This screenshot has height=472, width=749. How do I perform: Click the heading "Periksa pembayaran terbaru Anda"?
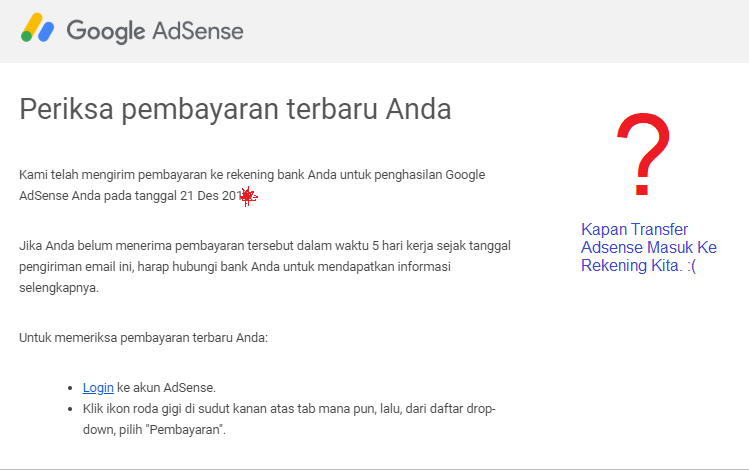[x=235, y=109]
